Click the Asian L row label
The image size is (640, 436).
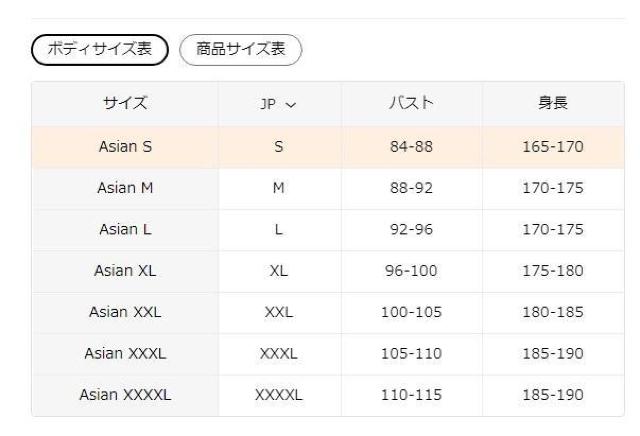125,230
